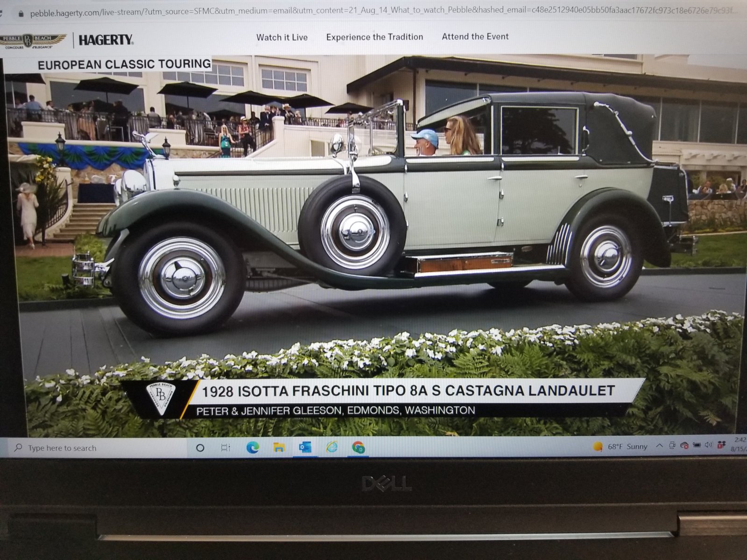The image size is (747, 560).
Task: Click the Cortana circle icon
Action: click(x=200, y=448)
